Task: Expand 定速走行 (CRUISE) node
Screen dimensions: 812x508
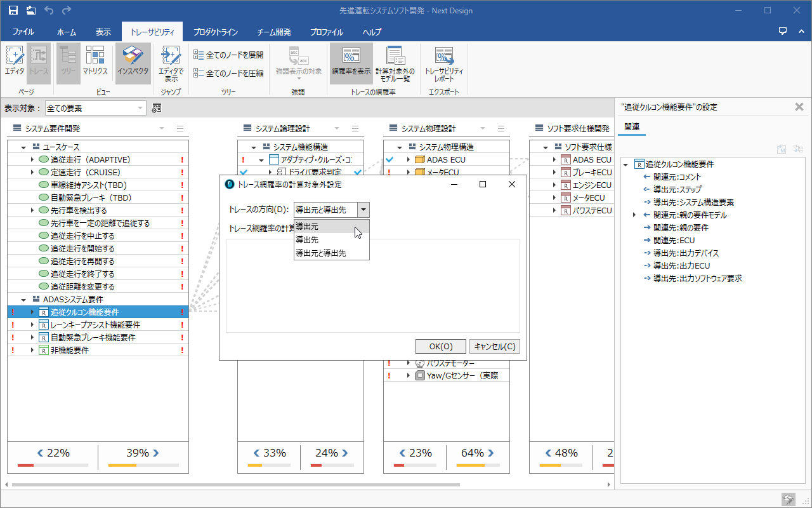Action: coord(32,172)
